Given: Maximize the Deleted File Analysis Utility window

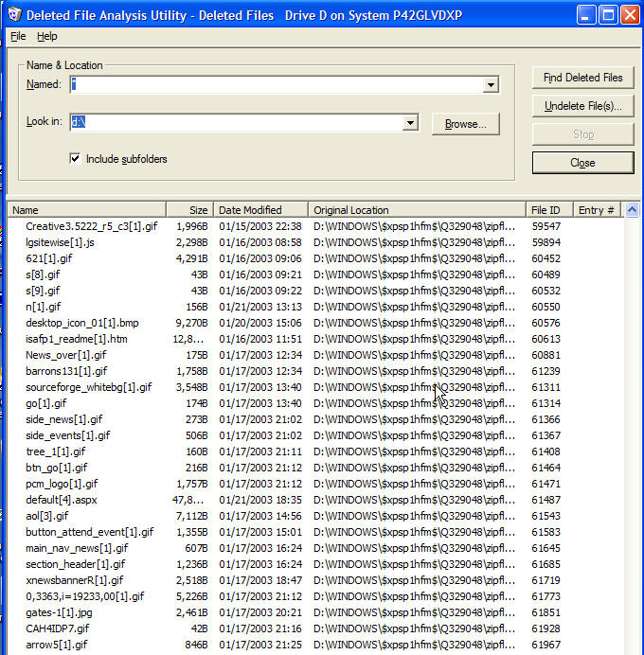Looking at the screenshot, I should pyautogui.click(x=608, y=15).
